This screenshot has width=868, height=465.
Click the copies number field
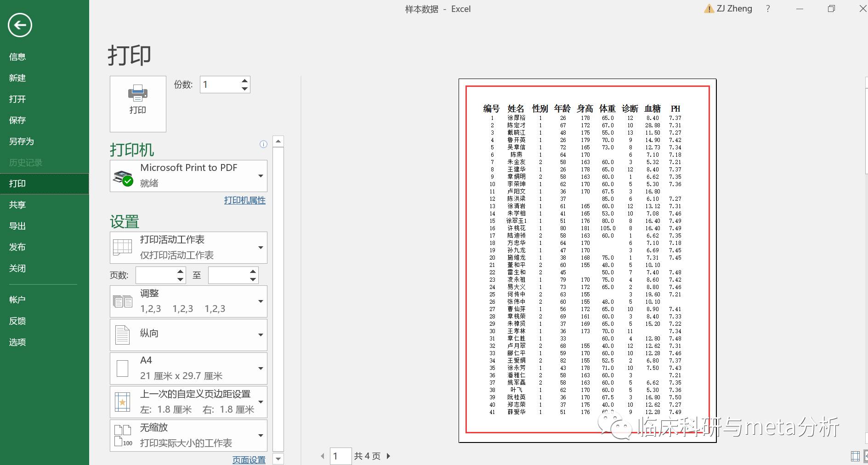pyautogui.click(x=220, y=85)
